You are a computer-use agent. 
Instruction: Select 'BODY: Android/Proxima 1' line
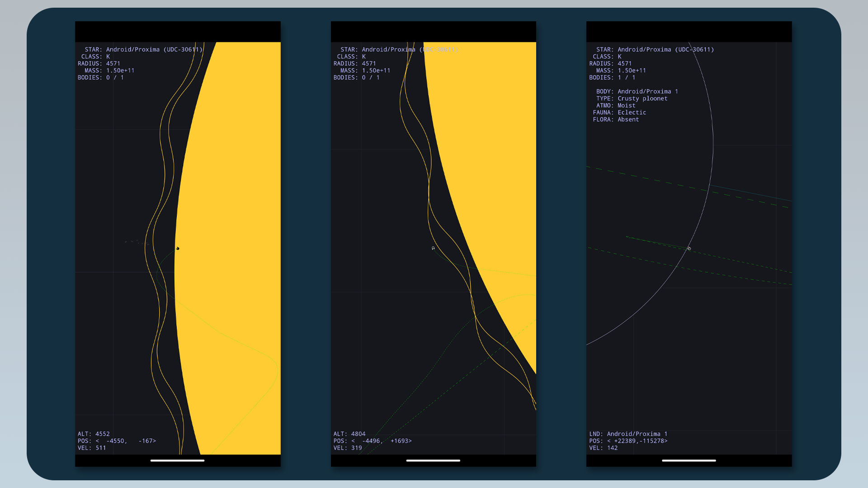[637, 91]
